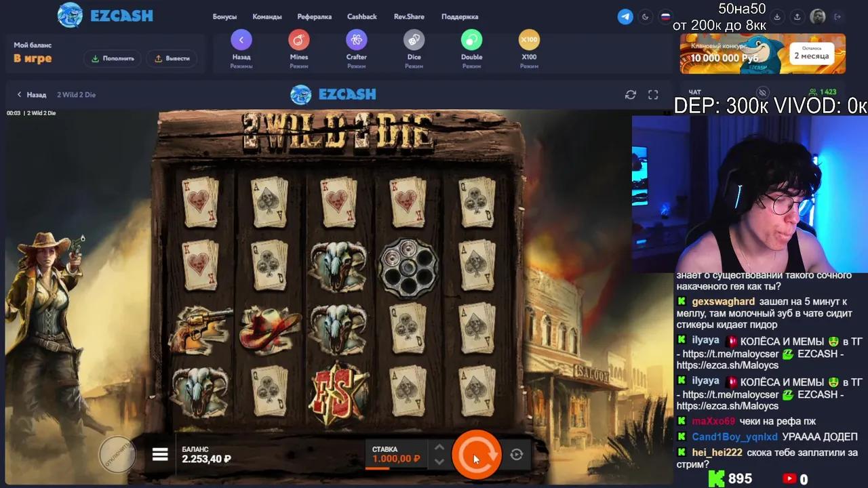Click the ЧАТ panel header
The image size is (868, 488).
(x=694, y=92)
